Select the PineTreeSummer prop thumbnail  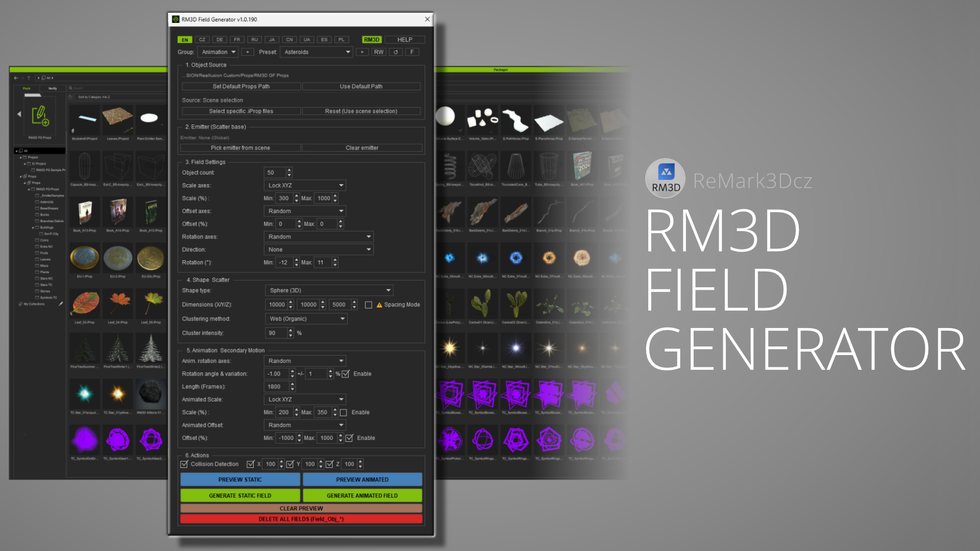coord(84,348)
